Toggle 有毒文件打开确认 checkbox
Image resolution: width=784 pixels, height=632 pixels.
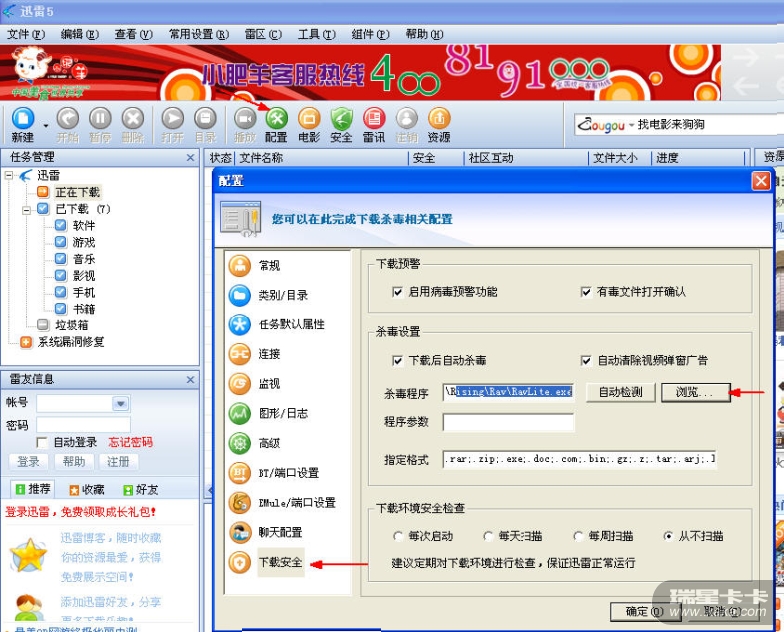[x=586, y=292]
